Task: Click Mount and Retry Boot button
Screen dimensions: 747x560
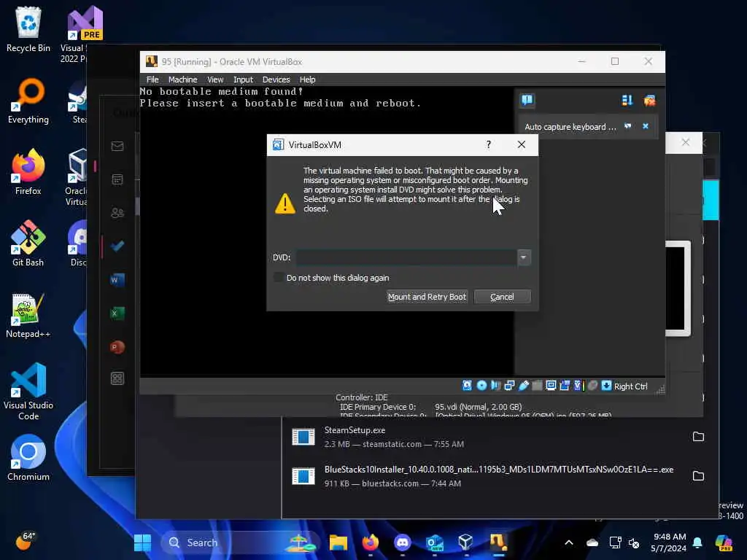Action: click(x=427, y=297)
